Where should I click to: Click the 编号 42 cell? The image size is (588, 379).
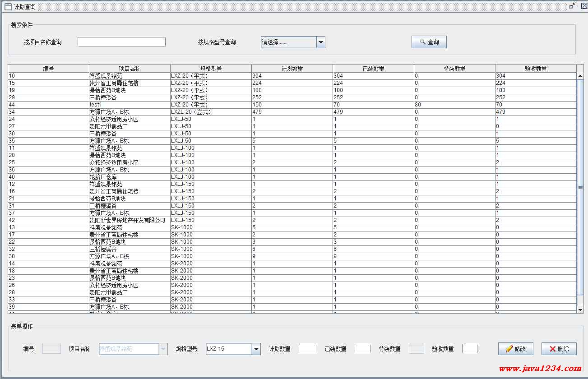coord(49,220)
